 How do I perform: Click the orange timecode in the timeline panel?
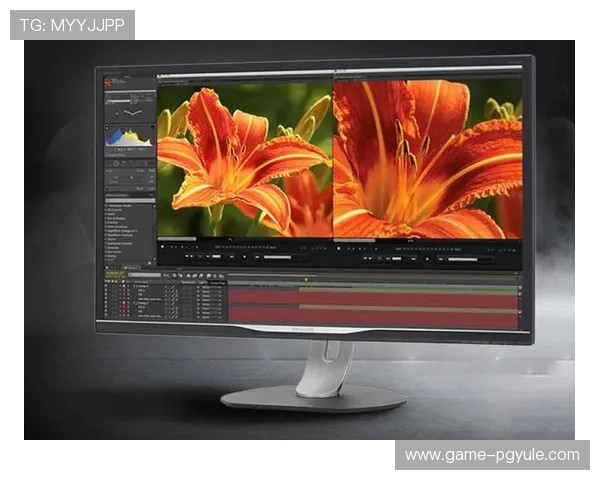(x=115, y=274)
